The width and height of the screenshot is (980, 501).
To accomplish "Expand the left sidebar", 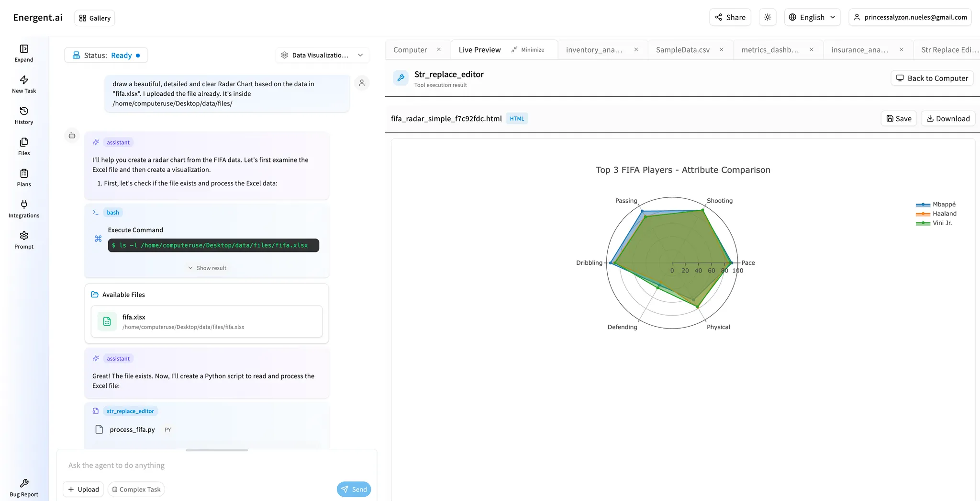I will coord(23,53).
